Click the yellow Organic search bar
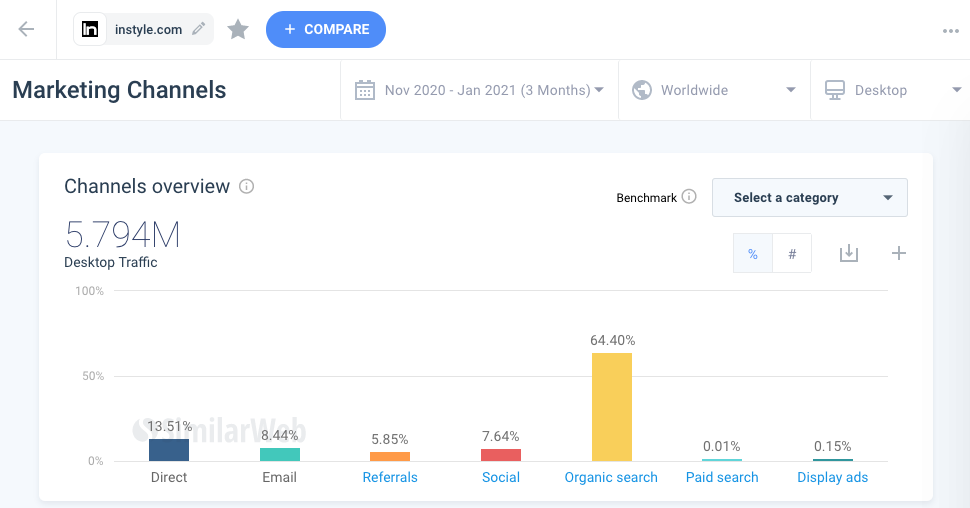The height and width of the screenshot is (508, 970). (x=612, y=407)
